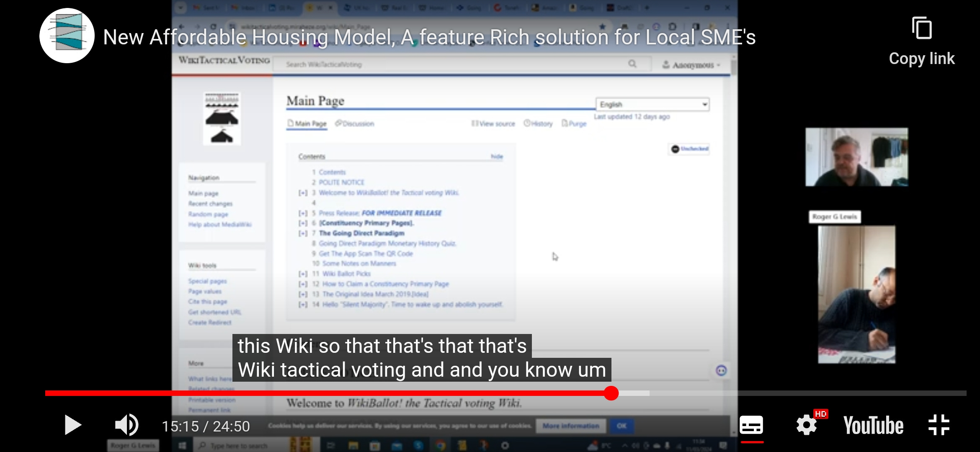Image resolution: width=980 pixels, height=452 pixels.
Task: Click the wiki sidebar logo image
Action: point(222,118)
